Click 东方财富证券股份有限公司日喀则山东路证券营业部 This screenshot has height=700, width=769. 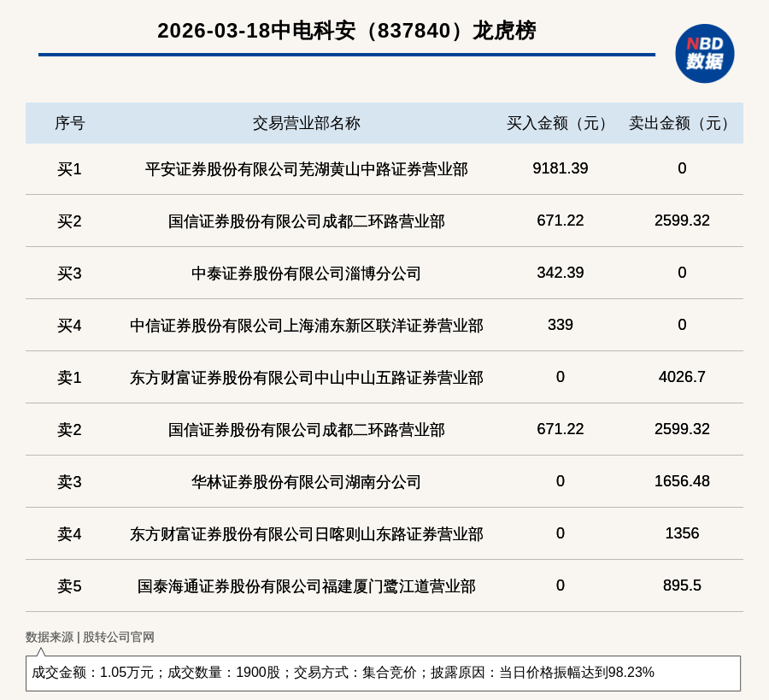tap(307, 533)
